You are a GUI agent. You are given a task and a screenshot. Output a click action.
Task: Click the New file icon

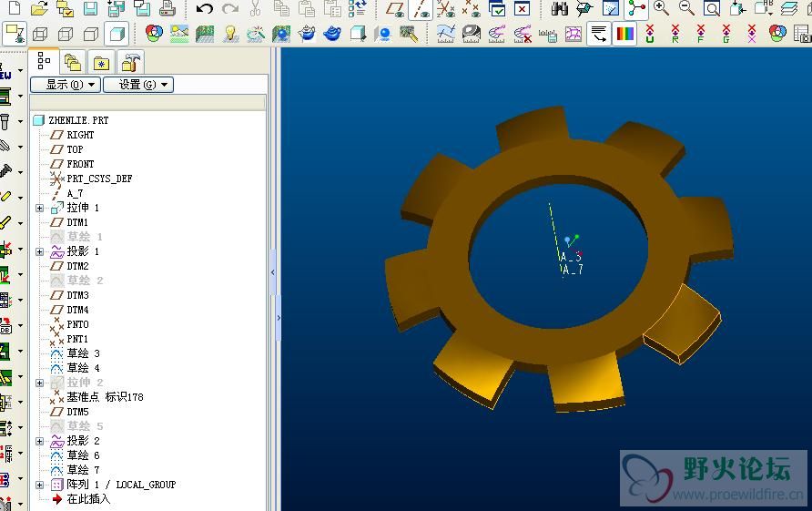[x=15, y=8]
